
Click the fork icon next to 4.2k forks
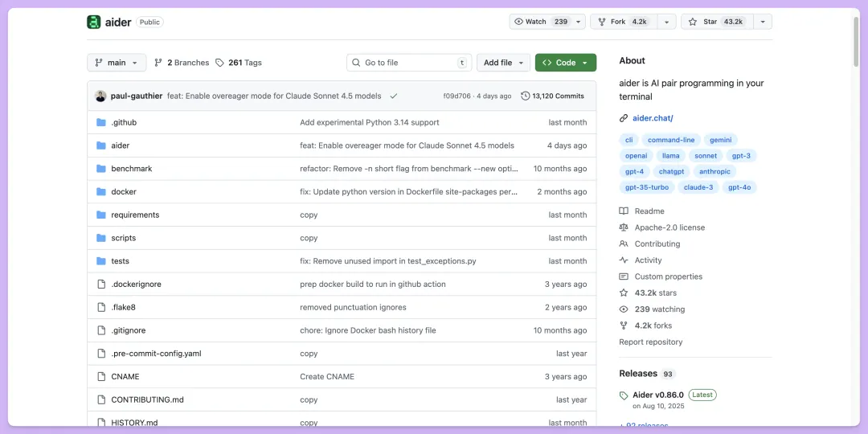click(624, 325)
